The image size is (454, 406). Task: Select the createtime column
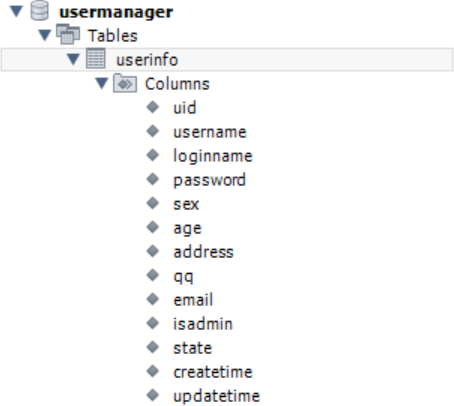tap(213, 372)
